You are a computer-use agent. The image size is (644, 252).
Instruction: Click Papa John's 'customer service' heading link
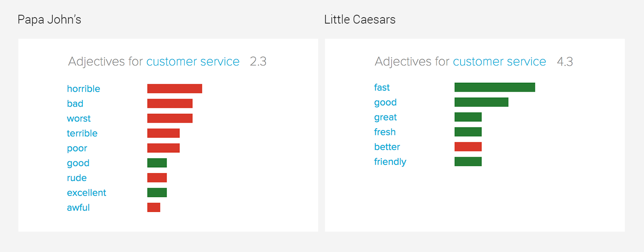click(193, 62)
